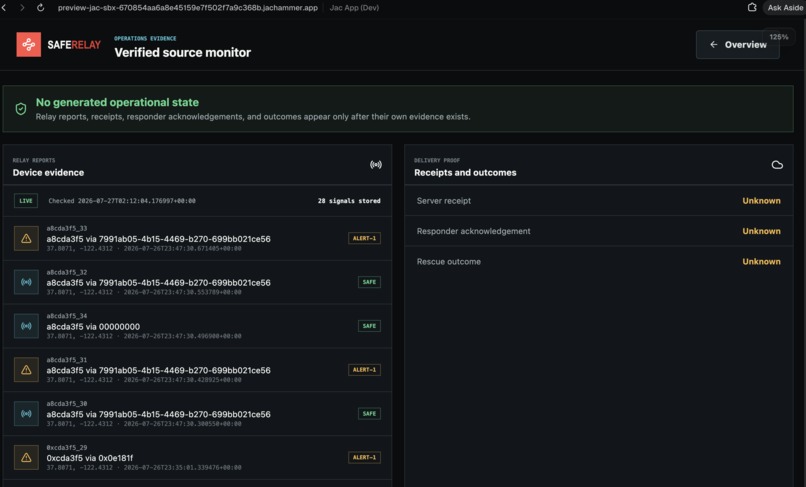Click the 'OPERATIONS EVIDENCE' breadcrumb label

[x=145, y=38]
